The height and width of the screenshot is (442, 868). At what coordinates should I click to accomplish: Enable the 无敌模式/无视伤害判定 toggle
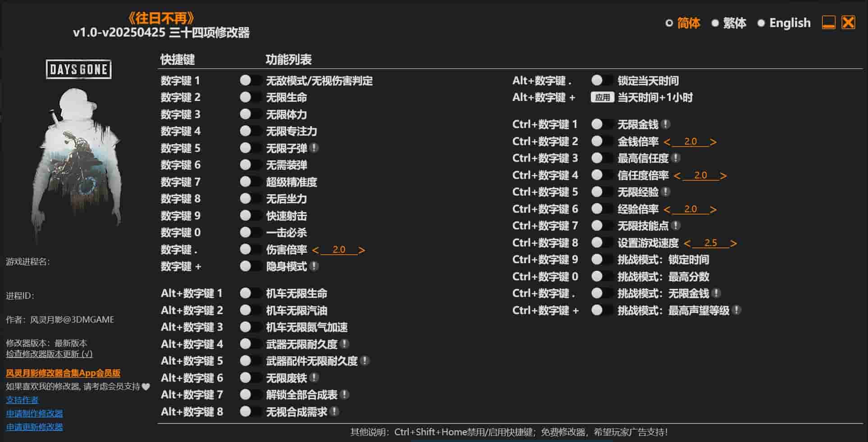point(247,80)
